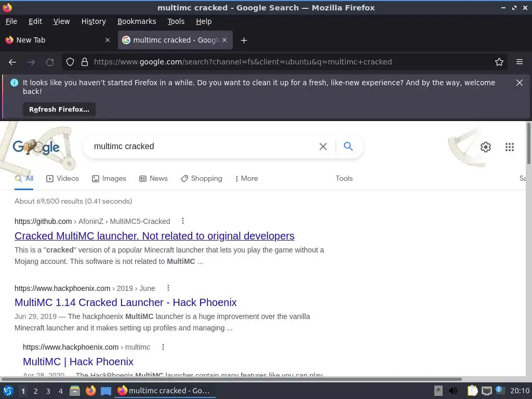532x399 pixels.
Task: Open options for hackphoenix 2019 June result
Action: tap(168, 288)
